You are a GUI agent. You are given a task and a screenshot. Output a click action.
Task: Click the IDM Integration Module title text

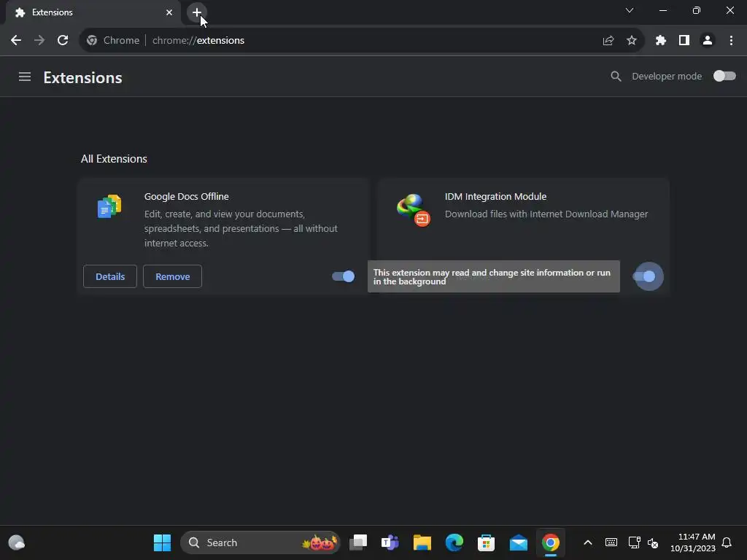[x=495, y=196]
